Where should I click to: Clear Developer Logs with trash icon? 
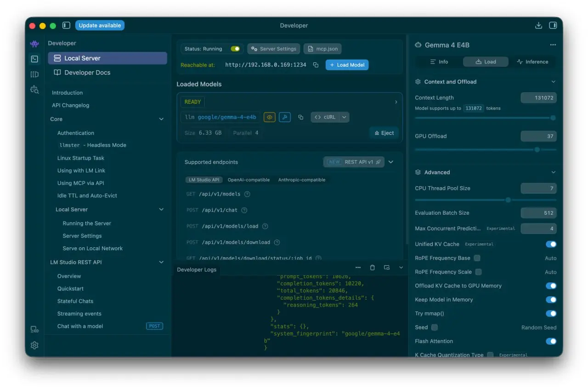tap(373, 267)
